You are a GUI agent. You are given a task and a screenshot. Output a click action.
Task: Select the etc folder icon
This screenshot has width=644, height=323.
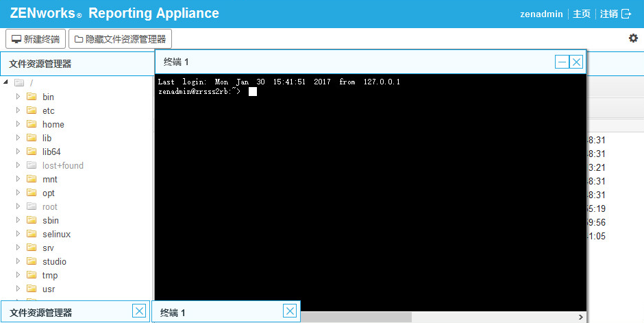(x=32, y=110)
